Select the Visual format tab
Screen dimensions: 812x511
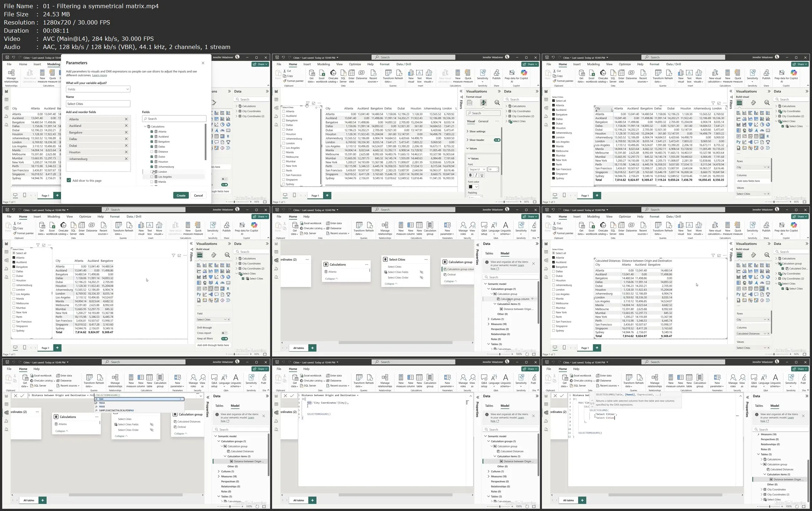471,121
